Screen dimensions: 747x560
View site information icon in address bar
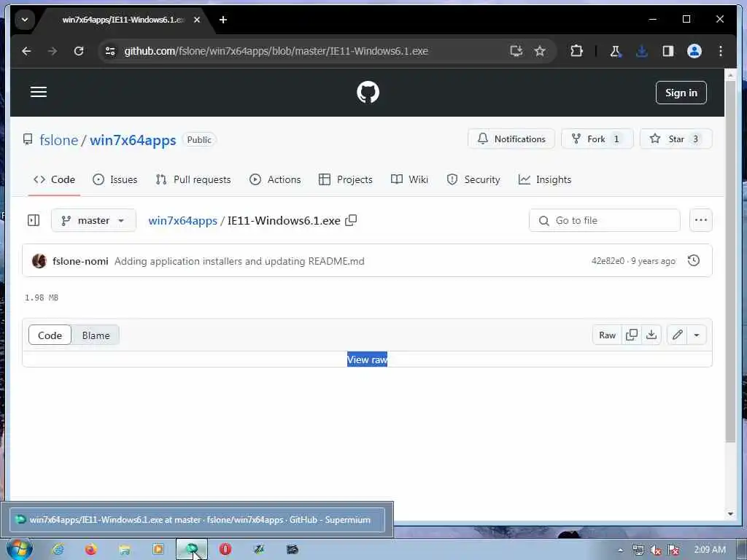click(110, 51)
